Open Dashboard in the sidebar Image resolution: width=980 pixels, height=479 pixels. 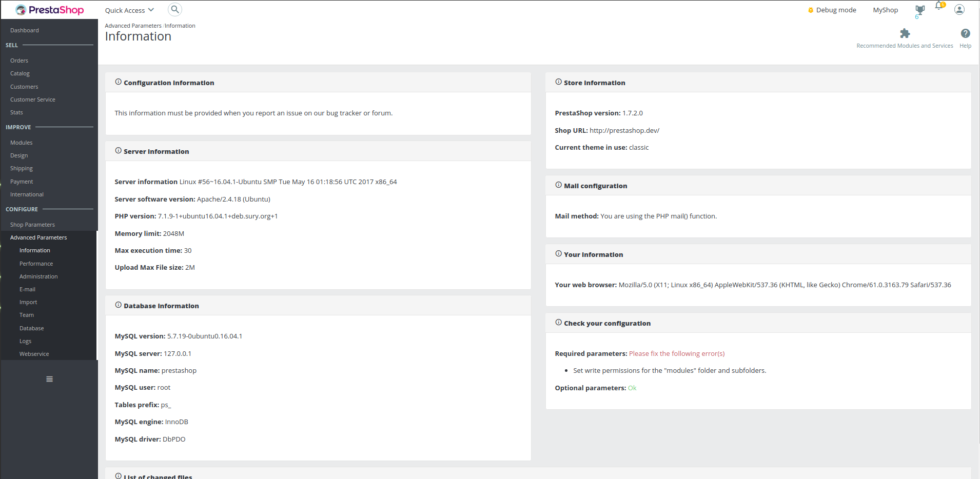coord(25,30)
